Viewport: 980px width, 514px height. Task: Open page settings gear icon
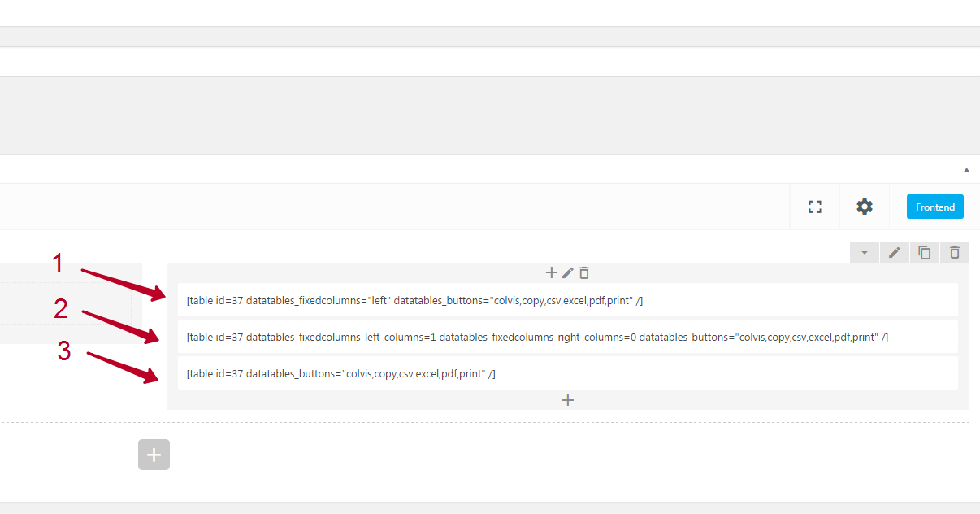click(865, 207)
